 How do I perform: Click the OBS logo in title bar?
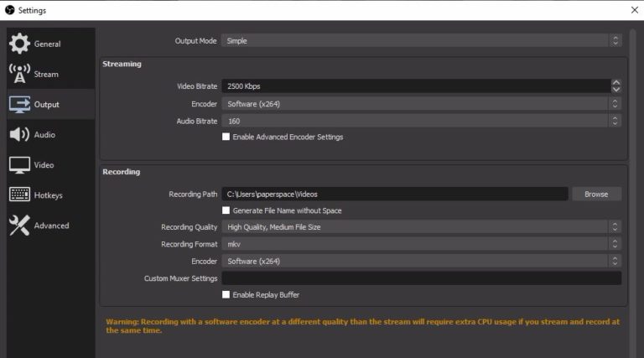click(x=9, y=10)
